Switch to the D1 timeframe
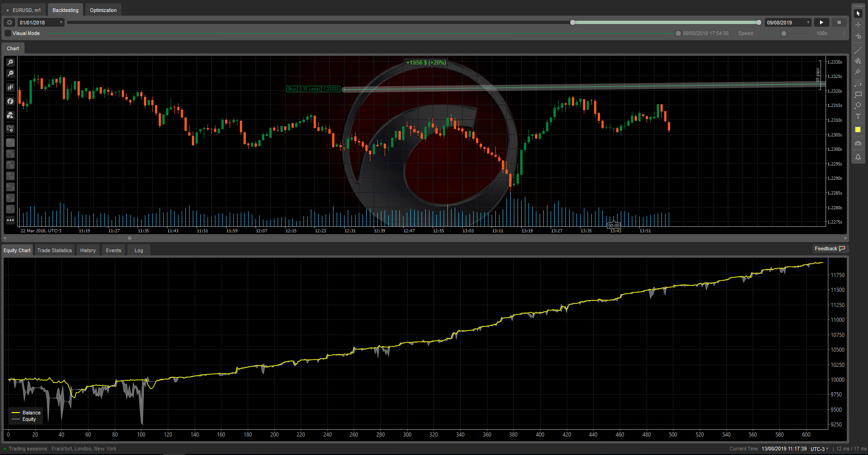The width and height of the screenshot is (868, 455). click(10, 209)
